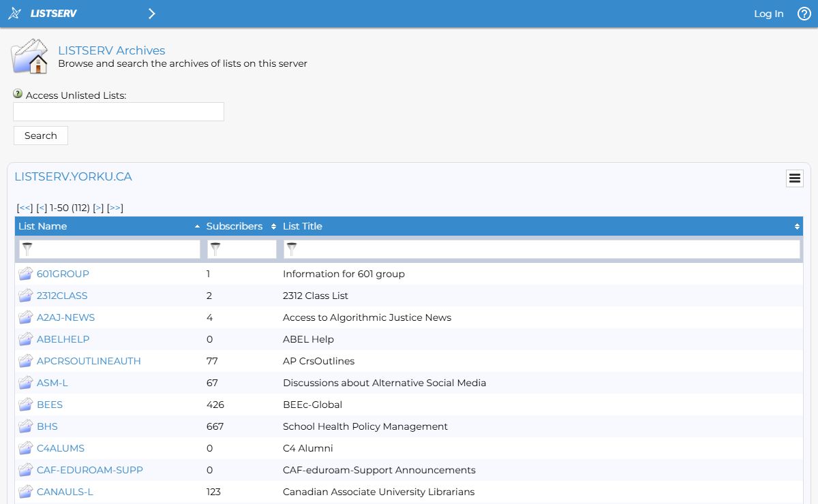
Task: Open the C4ALUMS list
Action: pos(61,448)
